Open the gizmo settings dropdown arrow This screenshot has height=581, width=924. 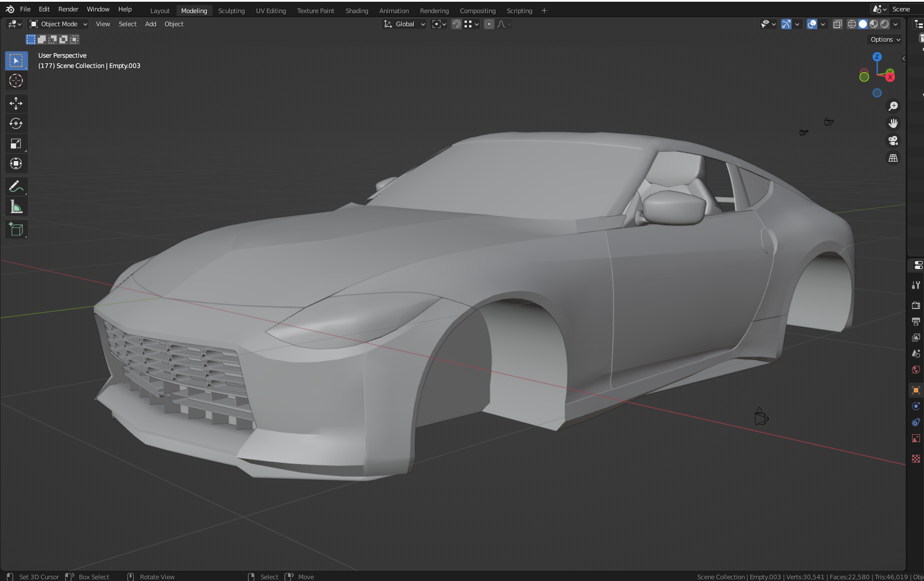coord(797,24)
